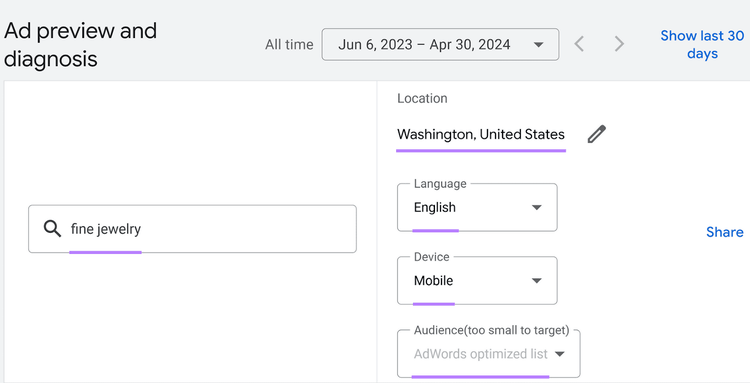
Task: Click the Share link
Action: click(x=725, y=232)
